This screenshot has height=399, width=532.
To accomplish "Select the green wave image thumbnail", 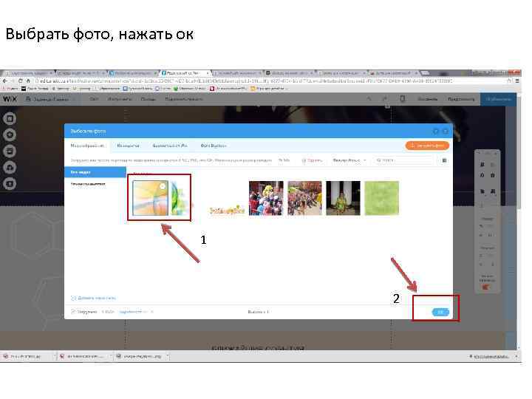I will pos(180,198).
